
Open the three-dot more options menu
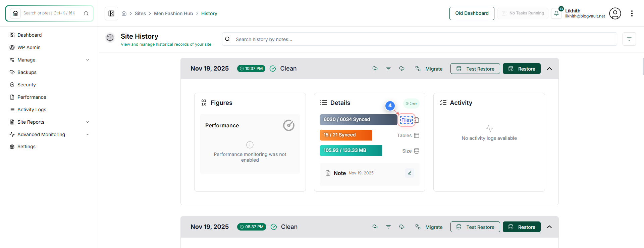tap(632, 13)
